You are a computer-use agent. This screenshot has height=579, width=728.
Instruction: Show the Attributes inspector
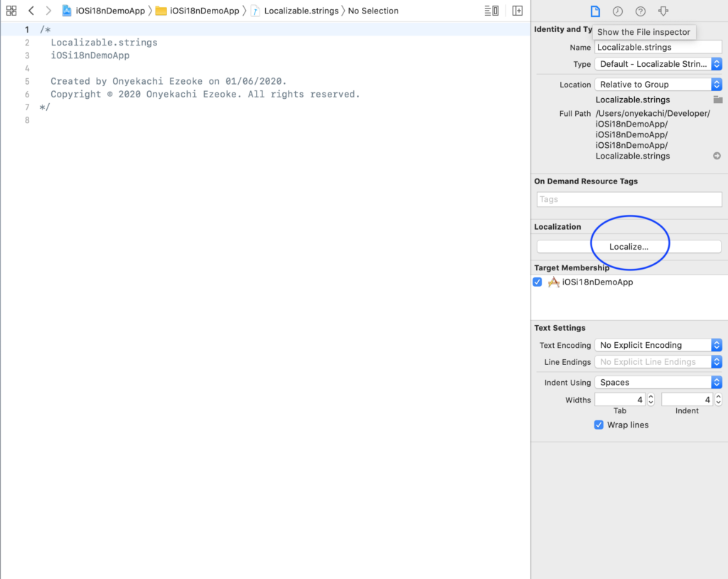[663, 11]
